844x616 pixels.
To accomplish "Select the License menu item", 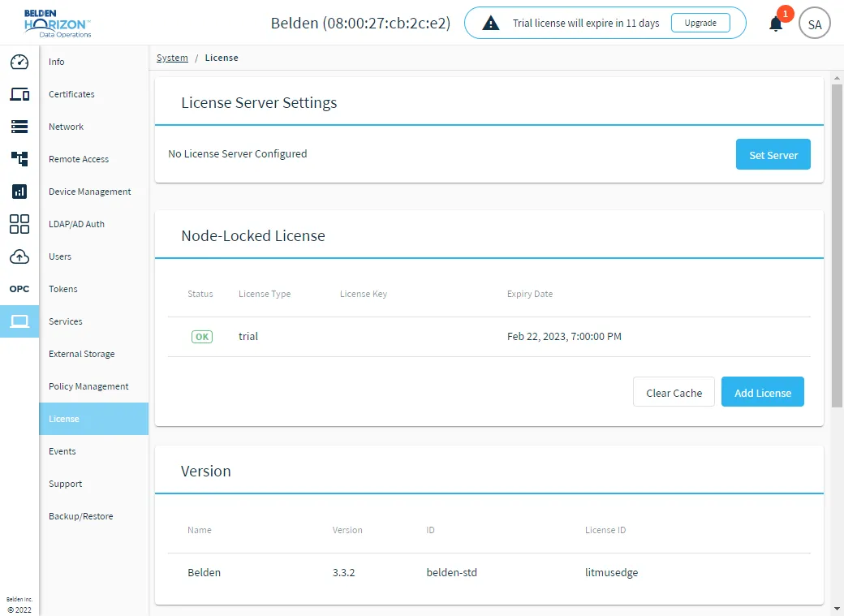I will (93, 419).
